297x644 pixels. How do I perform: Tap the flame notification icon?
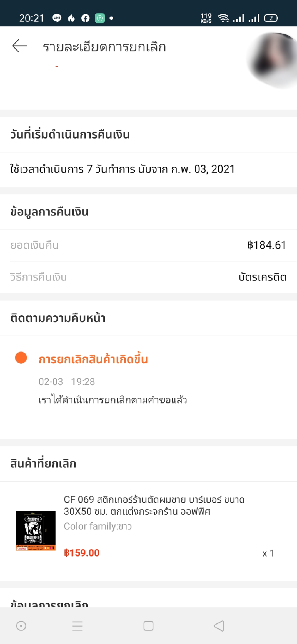tap(71, 18)
